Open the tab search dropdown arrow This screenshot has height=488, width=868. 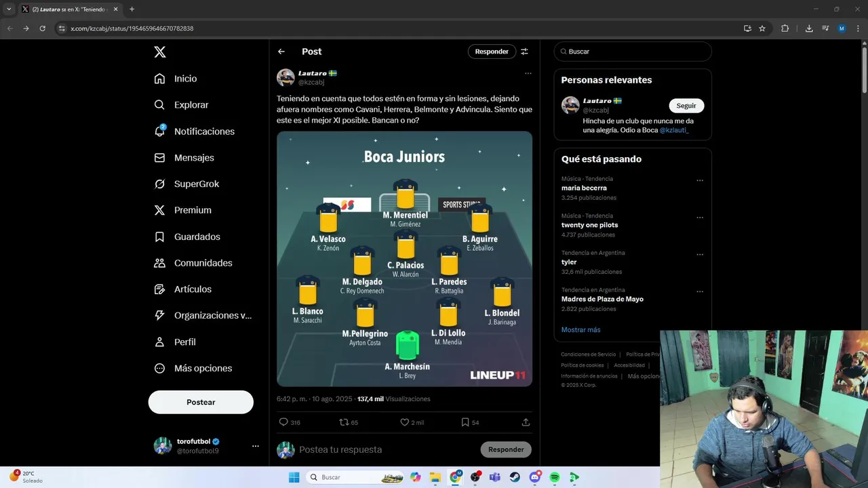(9, 9)
